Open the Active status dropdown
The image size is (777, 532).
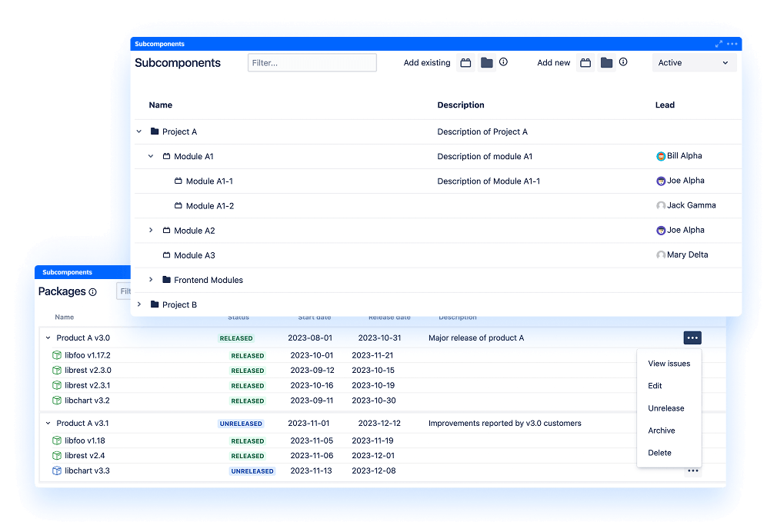(693, 62)
